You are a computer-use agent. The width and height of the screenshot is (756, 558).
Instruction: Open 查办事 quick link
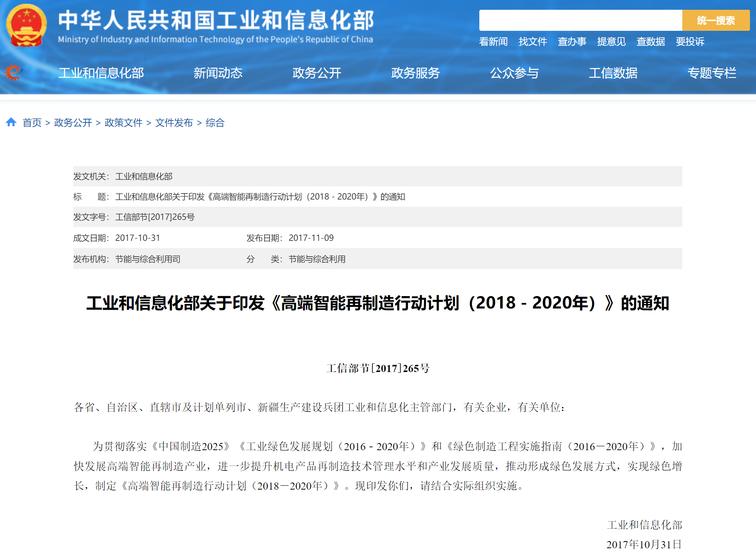coord(572,42)
